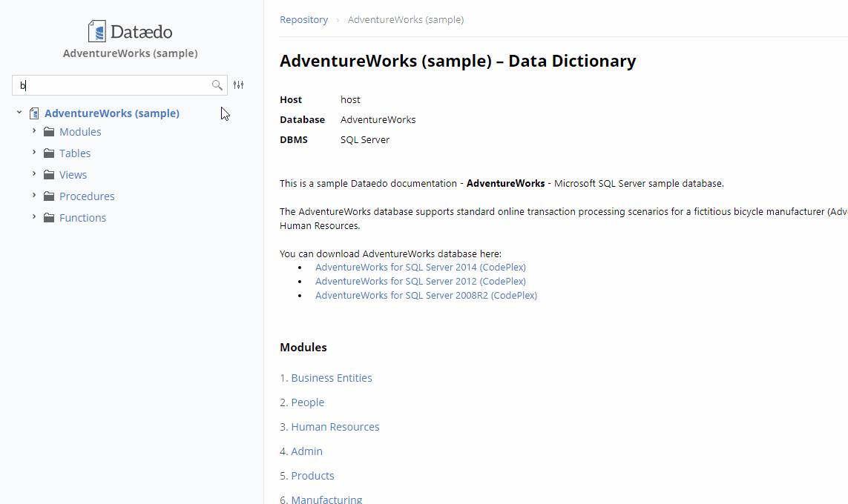
Task: Click the Procedures folder icon
Action: pos(49,196)
